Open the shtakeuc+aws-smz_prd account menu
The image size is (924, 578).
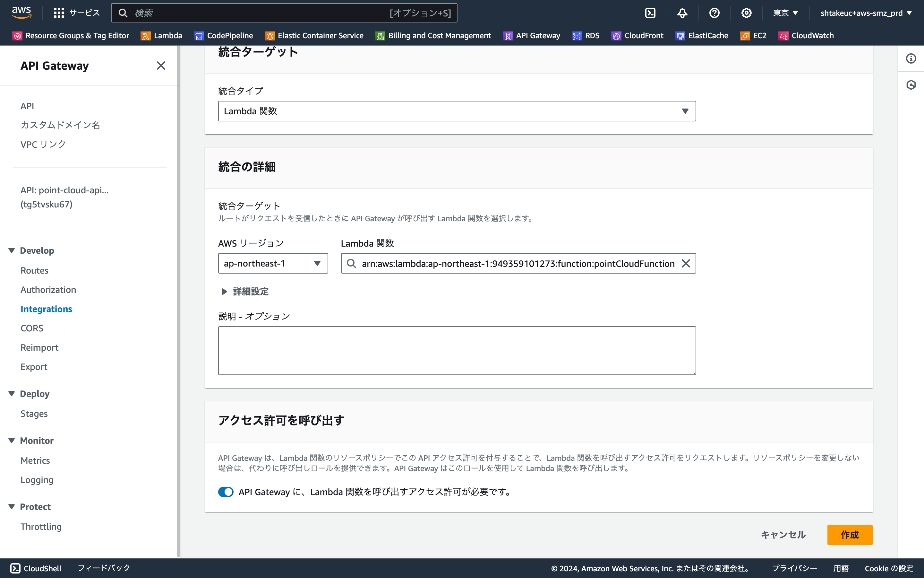coord(866,13)
